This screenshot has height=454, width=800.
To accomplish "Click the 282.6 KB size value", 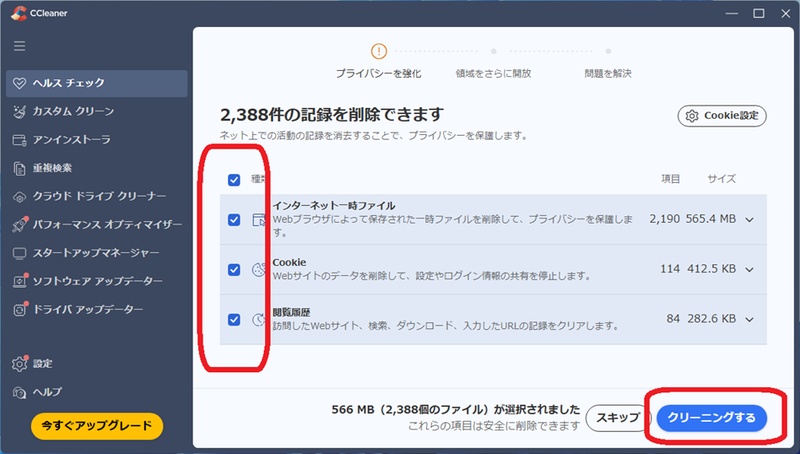I will (x=712, y=319).
